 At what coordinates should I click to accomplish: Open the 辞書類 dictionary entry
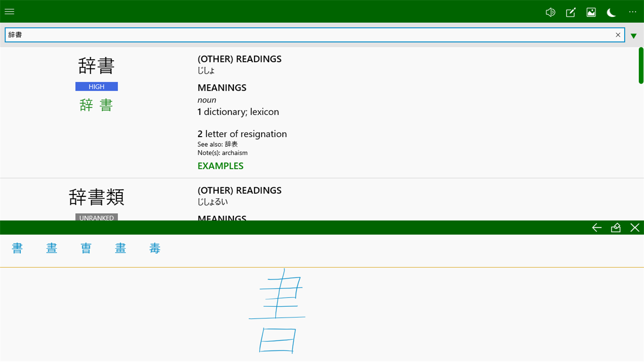tap(96, 197)
